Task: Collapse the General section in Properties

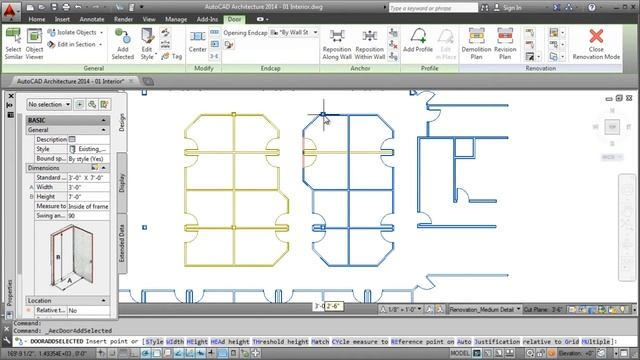Action: coord(104,130)
